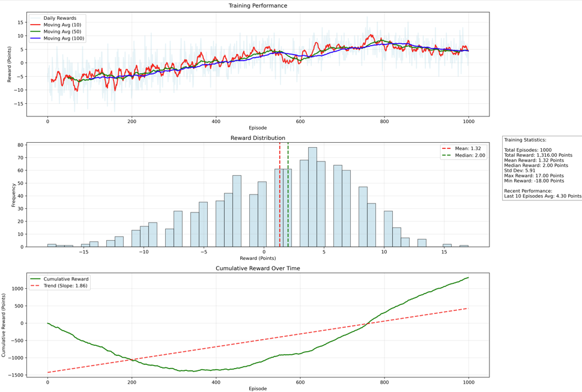Image resolution: width=582 pixels, height=392 pixels.
Task: Click the "−1500" tick on the cumulative chart
Action: (16, 375)
